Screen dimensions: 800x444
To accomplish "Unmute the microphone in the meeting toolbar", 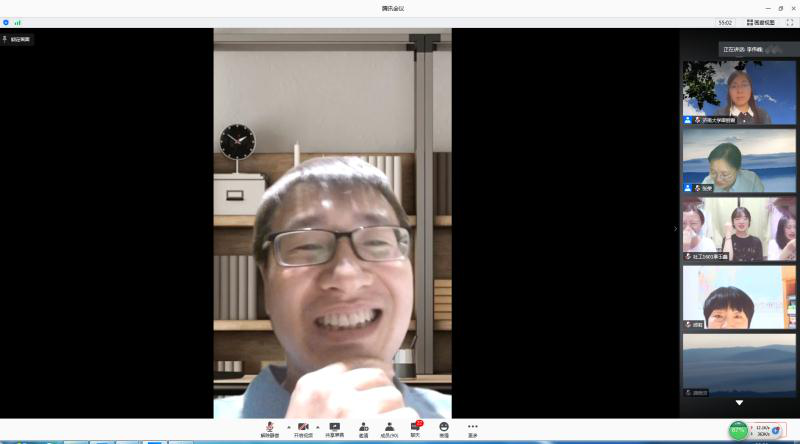I will (268, 428).
